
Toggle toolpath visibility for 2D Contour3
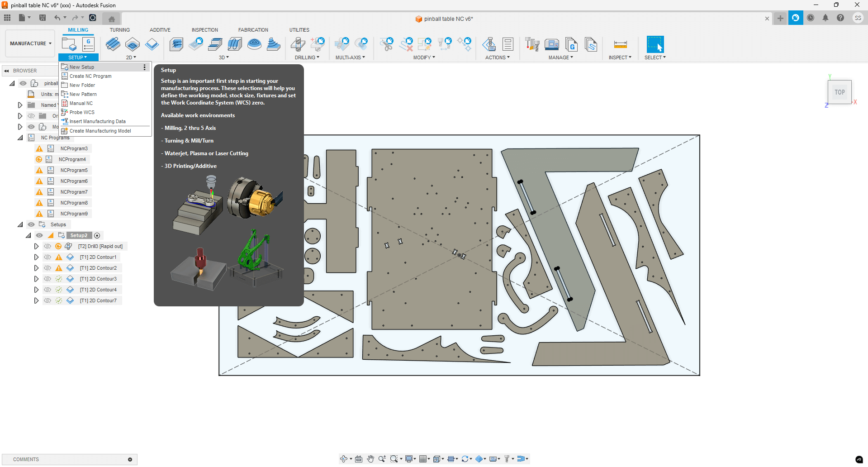[x=47, y=279]
